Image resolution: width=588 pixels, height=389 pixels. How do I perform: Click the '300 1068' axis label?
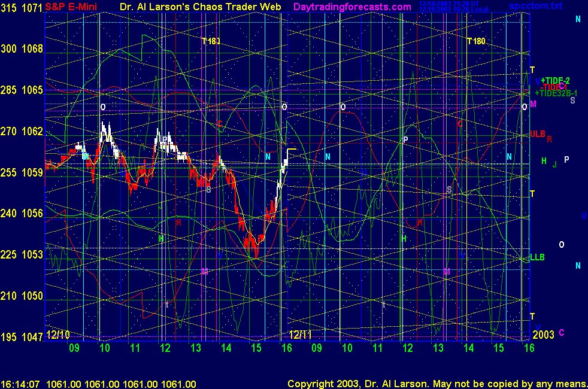pyautogui.click(x=22, y=48)
